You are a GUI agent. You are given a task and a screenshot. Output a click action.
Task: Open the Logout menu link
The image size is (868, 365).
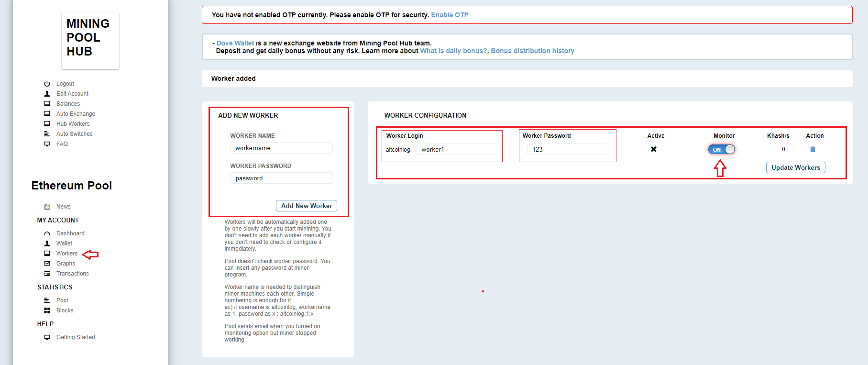(x=65, y=84)
